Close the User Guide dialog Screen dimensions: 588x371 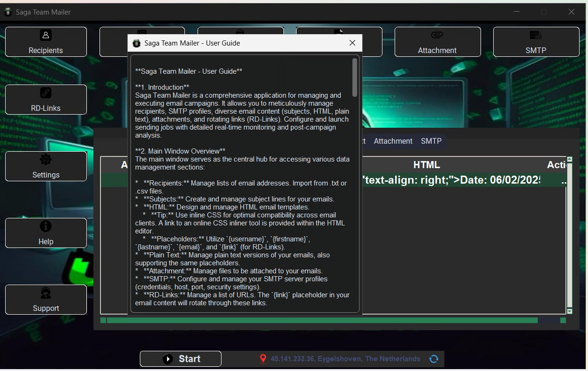[x=352, y=43]
